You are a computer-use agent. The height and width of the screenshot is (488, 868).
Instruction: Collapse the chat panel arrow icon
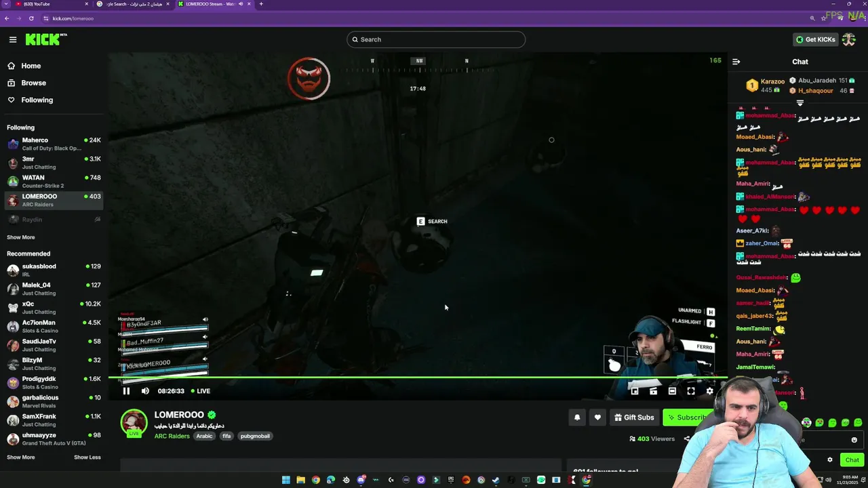pos(736,62)
